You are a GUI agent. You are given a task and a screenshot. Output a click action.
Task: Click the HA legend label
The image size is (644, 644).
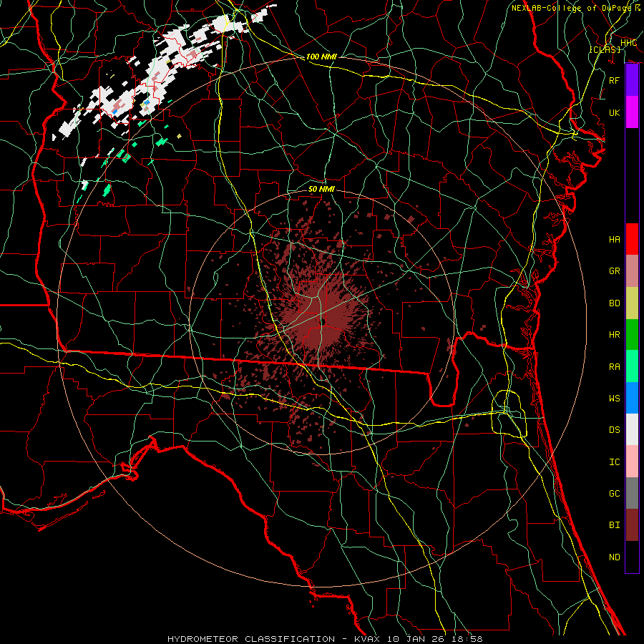614,240
